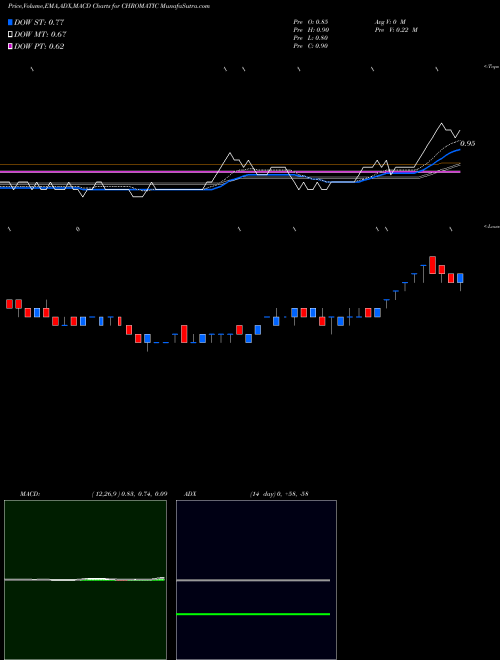Image resolution: width=500 pixels, height=660 pixels.
Task: Click the 'Pre L: 0.80' low value
Action: point(311,38)
